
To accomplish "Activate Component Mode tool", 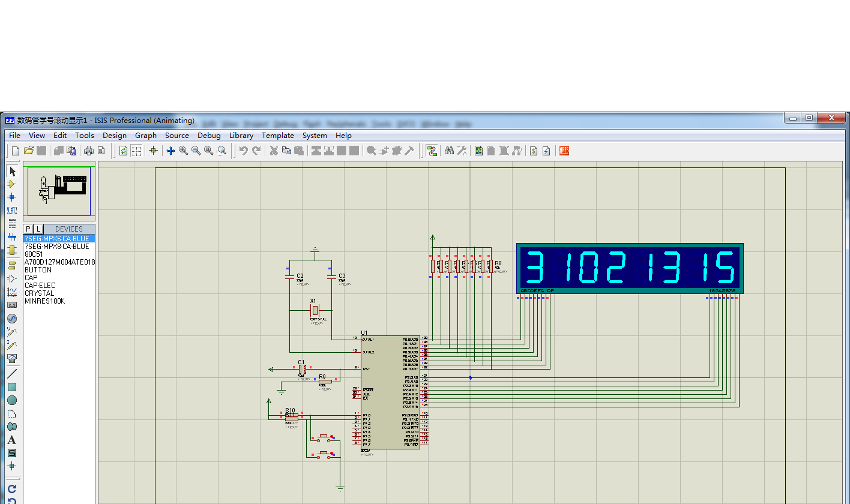I will point(12,184).
